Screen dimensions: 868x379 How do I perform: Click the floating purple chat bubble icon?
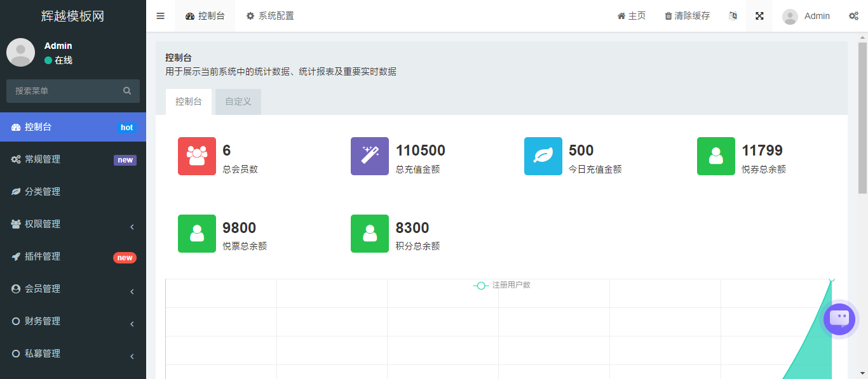[839, 319]
